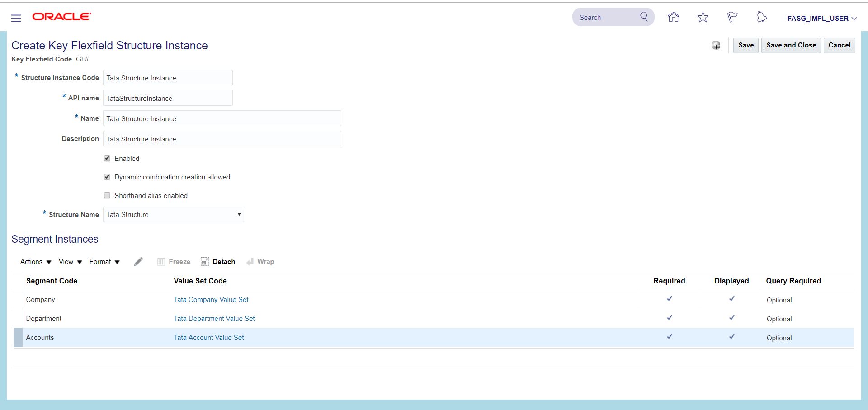Open Tata Company Value Set link
Image resolution: width=868 pixels, height=410 pixels.
click(x=211, y=300)
